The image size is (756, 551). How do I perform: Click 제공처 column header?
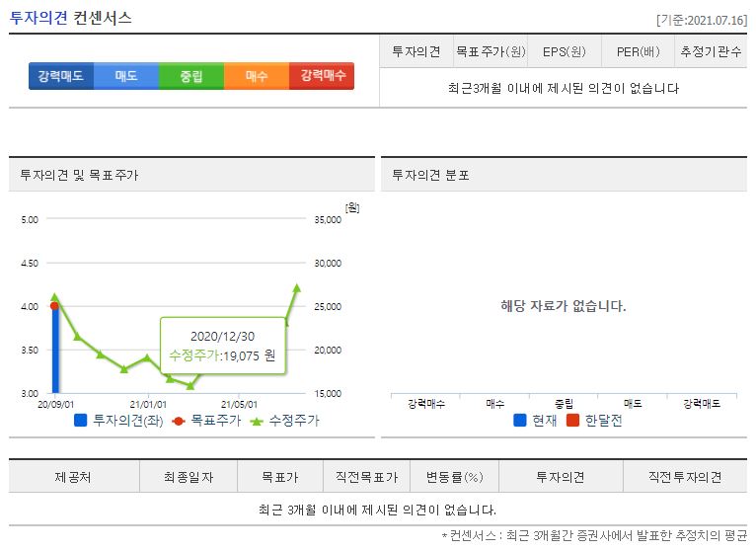(74, 477)
